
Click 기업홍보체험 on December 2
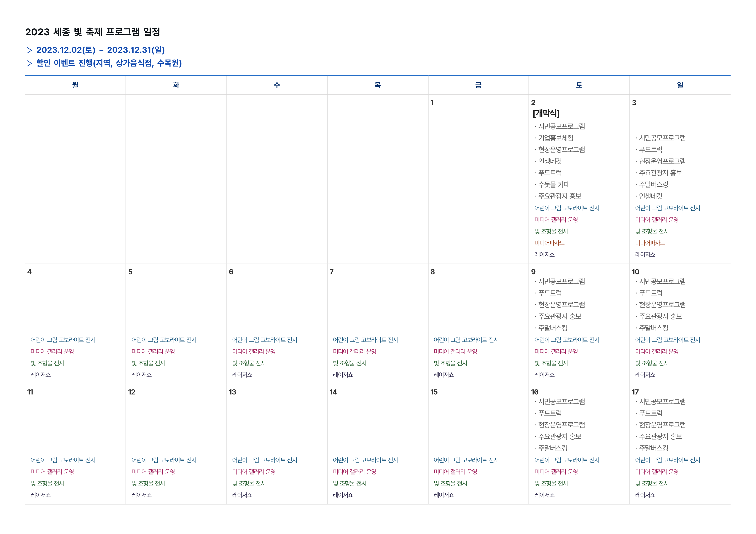[x=556, y=138]
